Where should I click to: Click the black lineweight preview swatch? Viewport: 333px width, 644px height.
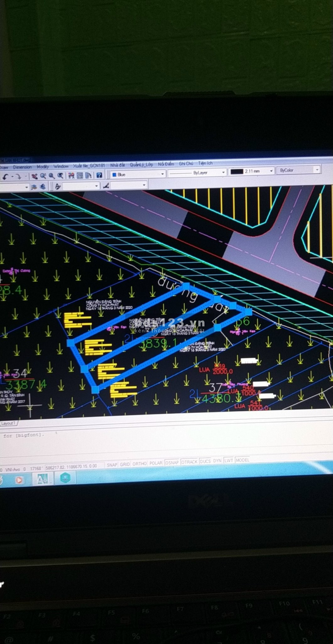(237, 171)
